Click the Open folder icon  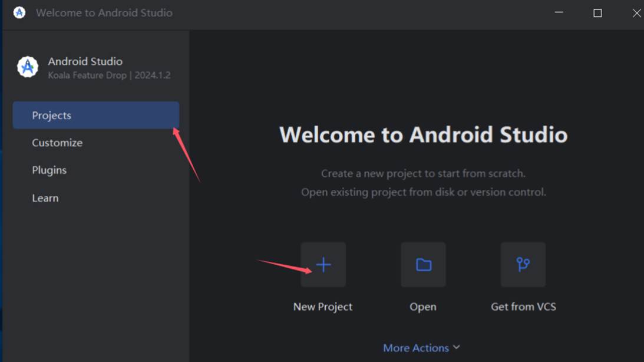(424, 265)
